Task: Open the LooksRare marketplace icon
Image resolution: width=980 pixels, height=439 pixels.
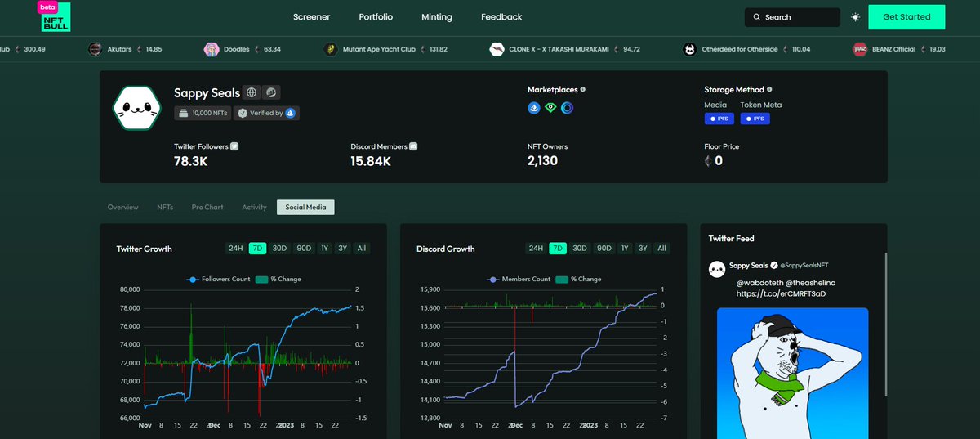Action: pyautogui.click(x=550, y=108)
